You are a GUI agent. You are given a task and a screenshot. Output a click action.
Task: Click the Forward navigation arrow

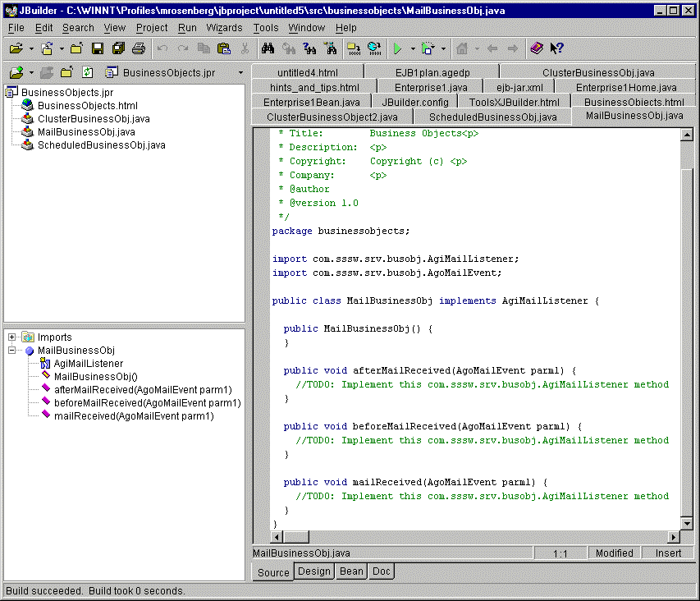tap(513, 48)
